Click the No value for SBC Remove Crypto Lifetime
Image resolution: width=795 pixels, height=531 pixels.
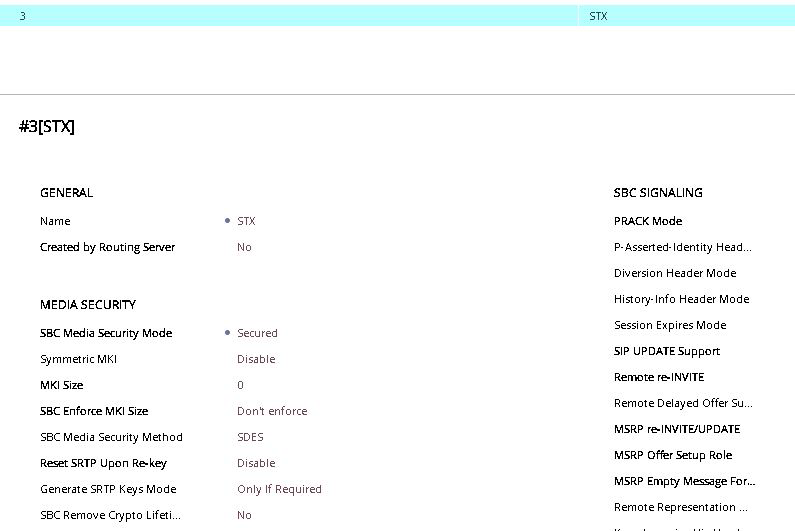click(244, 515)
